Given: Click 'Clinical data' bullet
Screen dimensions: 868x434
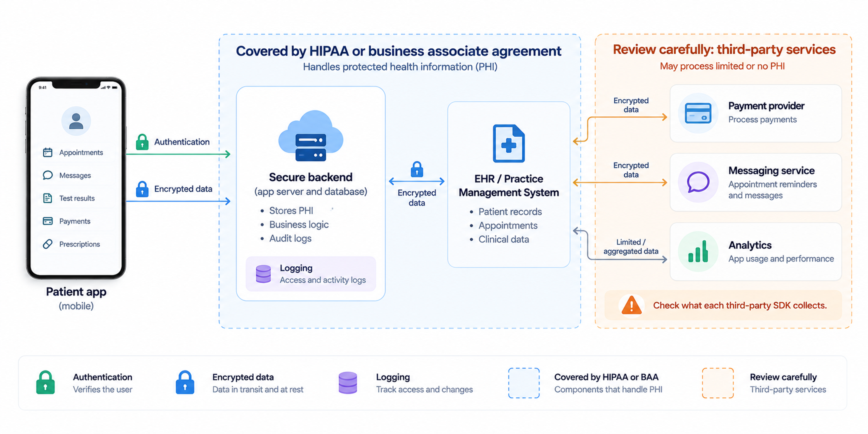Looking at the screenshot, I should pos(504,239).
